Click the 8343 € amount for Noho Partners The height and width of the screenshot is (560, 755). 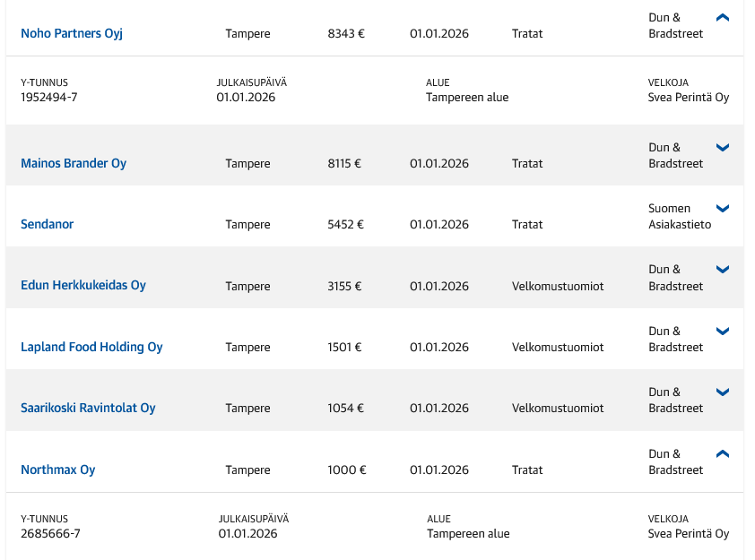(346, 34)
